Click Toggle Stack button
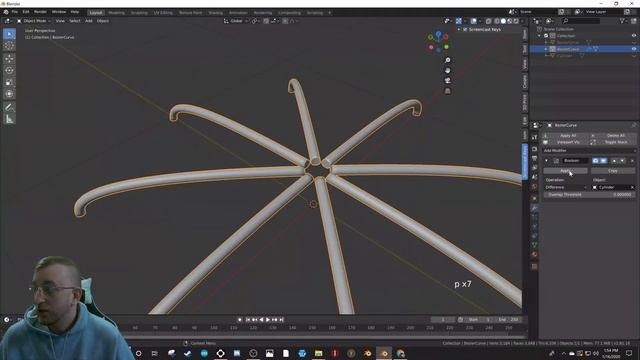Screen dimensions: 640x360 pyautogui.click(x=613, y=142)
